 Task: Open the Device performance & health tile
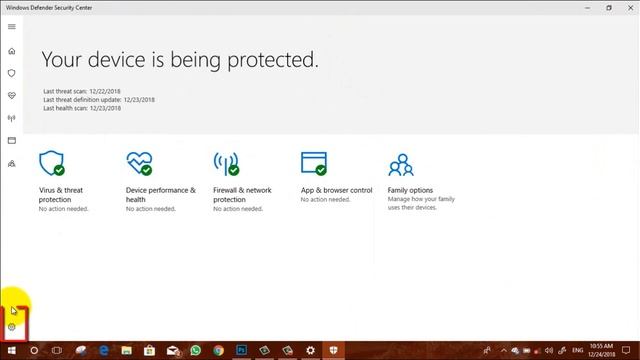point(161,181)
